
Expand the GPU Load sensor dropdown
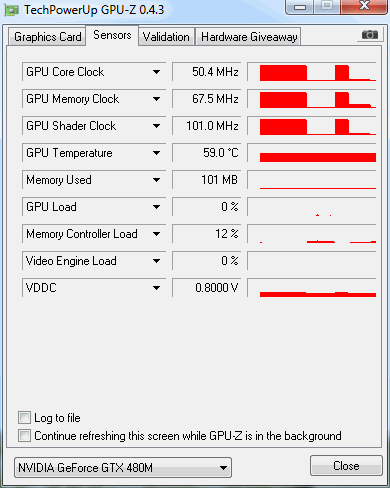[156, 207]
